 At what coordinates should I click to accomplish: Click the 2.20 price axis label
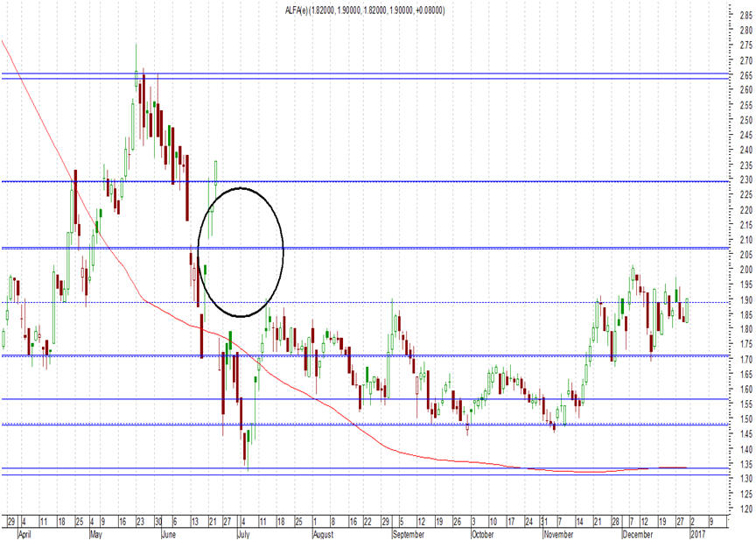click(745, 210)
